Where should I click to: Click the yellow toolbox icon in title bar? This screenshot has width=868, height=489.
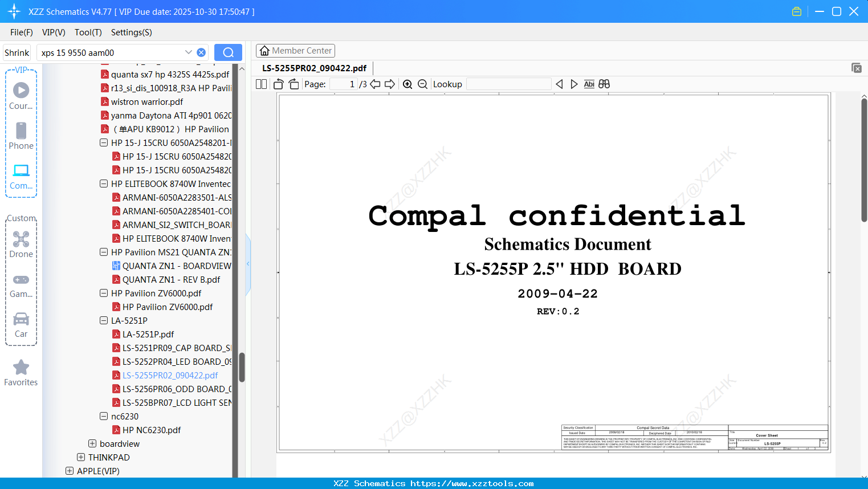click(797, 11)
